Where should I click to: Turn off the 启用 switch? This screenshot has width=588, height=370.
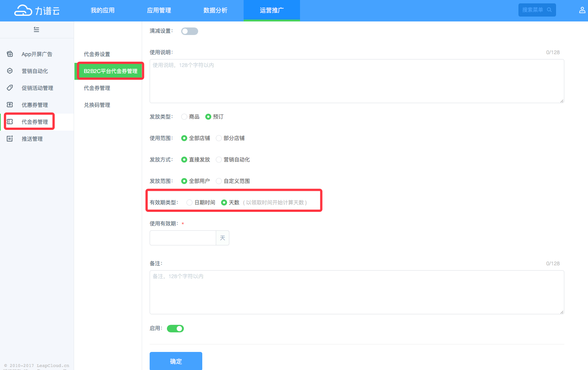coord(175,329)
